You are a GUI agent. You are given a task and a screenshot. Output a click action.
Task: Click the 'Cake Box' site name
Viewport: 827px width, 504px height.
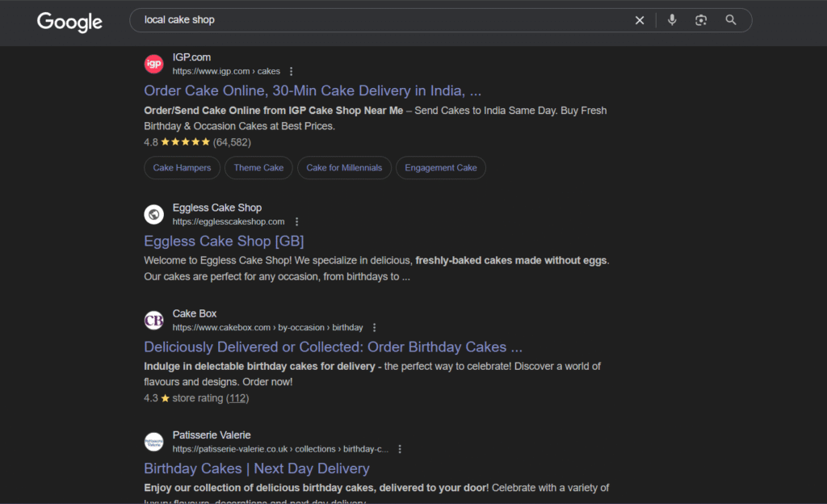194,313
